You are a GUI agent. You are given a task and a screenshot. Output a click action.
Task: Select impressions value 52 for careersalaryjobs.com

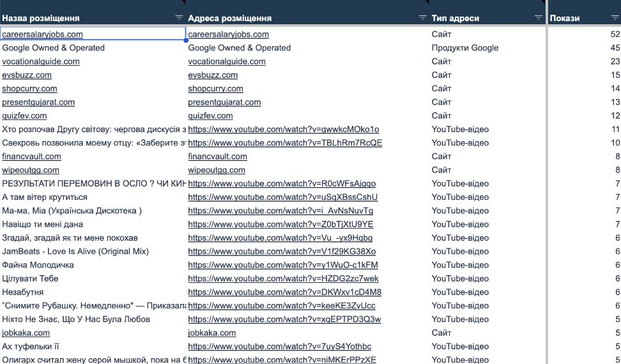pos(585,34)
